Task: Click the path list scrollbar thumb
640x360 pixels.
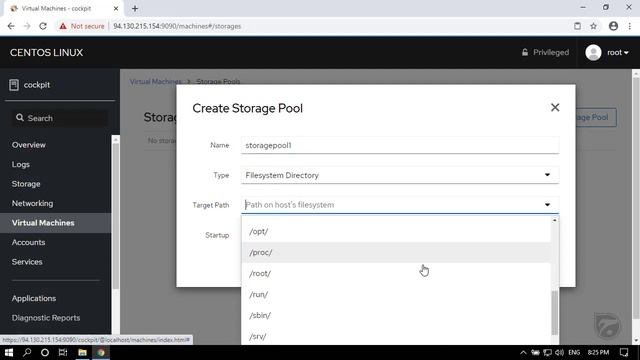Action: (554, 313)
